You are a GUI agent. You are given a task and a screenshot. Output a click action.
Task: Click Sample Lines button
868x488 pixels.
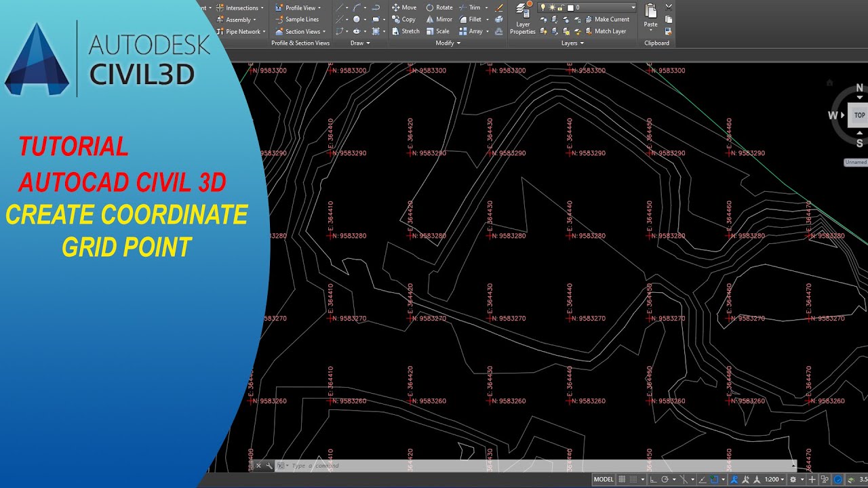297,20
